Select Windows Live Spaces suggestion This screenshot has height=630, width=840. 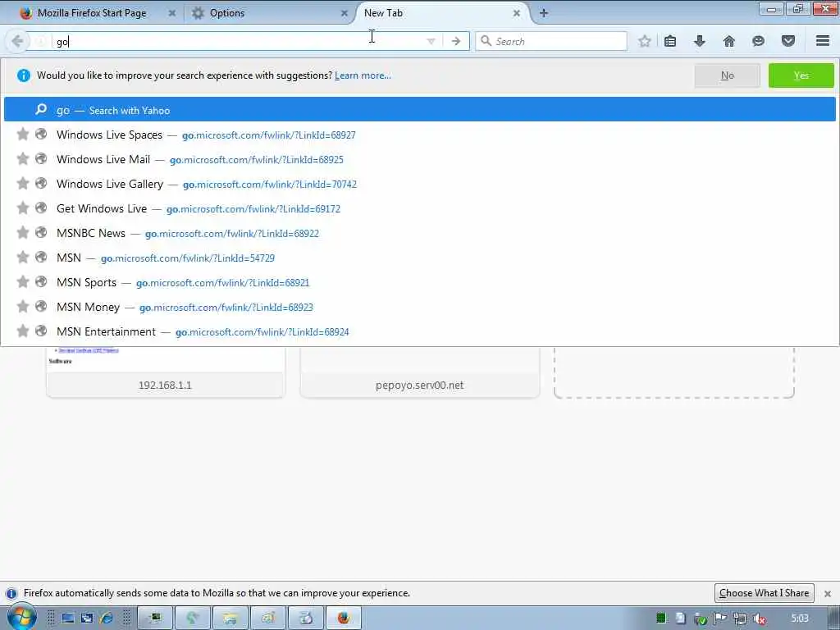(419, 135)
